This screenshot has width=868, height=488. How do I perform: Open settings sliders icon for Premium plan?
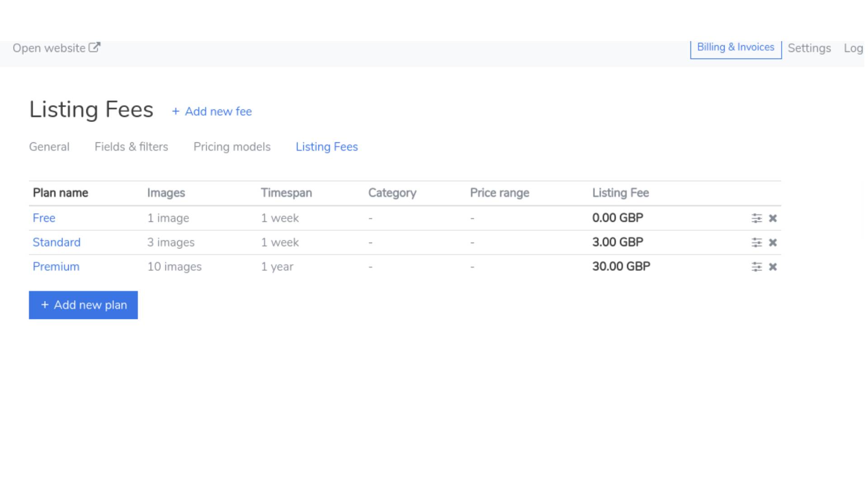(x=756, y=267)
